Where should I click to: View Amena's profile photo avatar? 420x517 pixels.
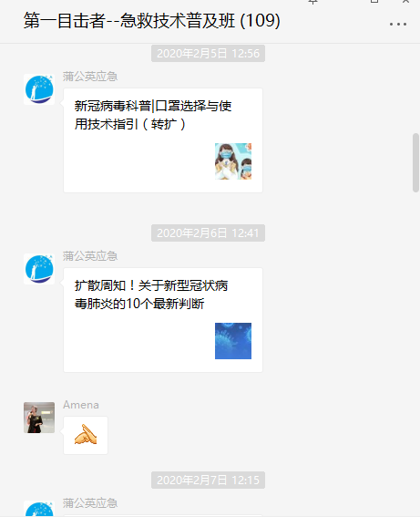pos(39,418)
